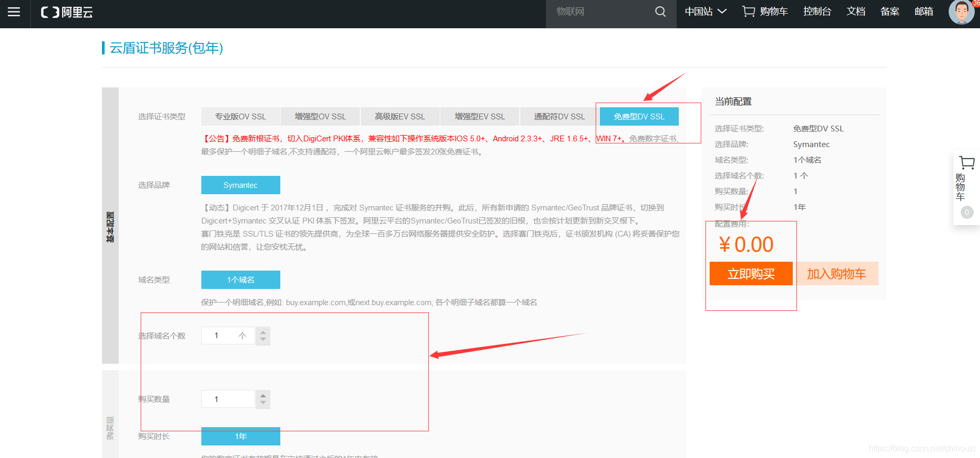Click the 当前配置 panel heading

pyautogui.click(x=733, y=102)
